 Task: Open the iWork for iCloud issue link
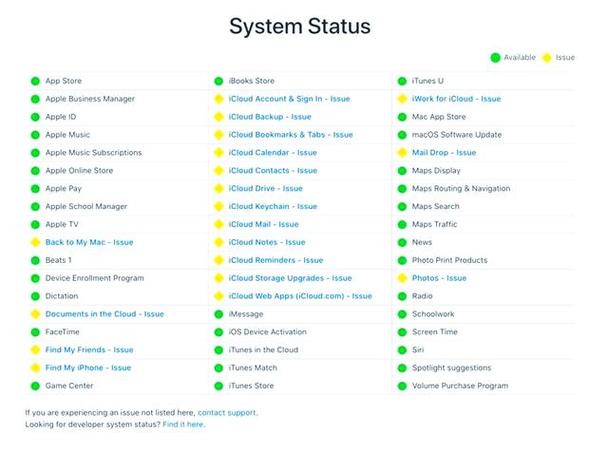pos(456,99)
